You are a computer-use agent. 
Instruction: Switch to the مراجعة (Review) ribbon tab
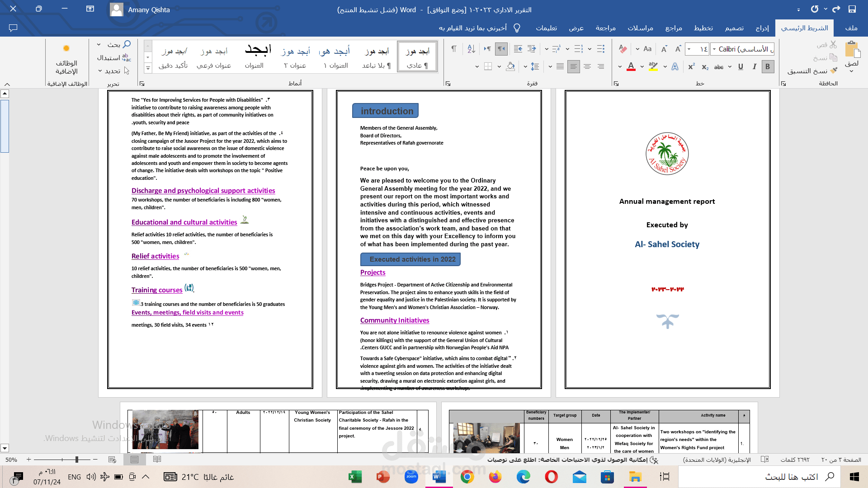(605, 28)
